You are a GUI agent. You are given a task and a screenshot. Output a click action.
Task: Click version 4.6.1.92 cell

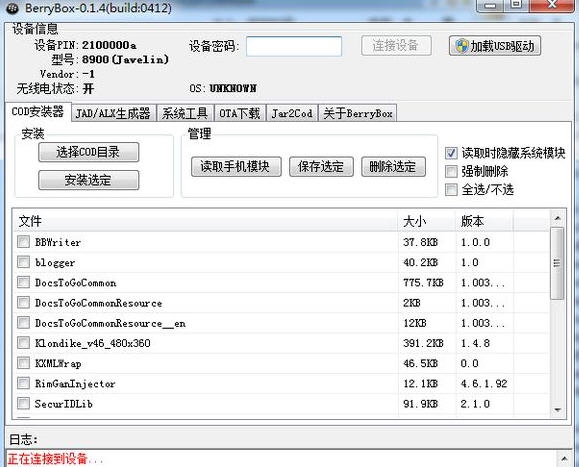[x=484, y=384]
